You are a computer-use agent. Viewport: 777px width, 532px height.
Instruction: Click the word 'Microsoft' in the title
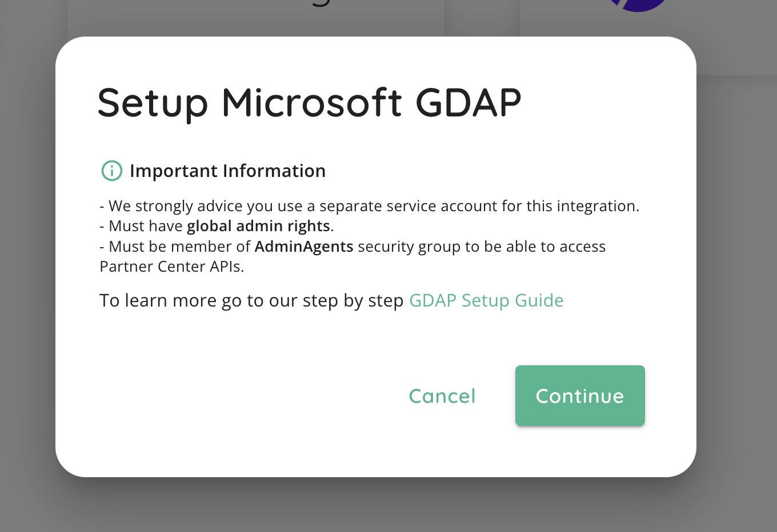tap(312, 103)
